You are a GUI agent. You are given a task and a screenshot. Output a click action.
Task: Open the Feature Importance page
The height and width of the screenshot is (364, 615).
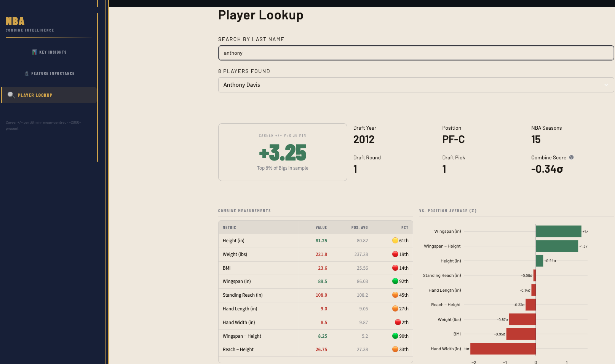click(x=49, y=73)
